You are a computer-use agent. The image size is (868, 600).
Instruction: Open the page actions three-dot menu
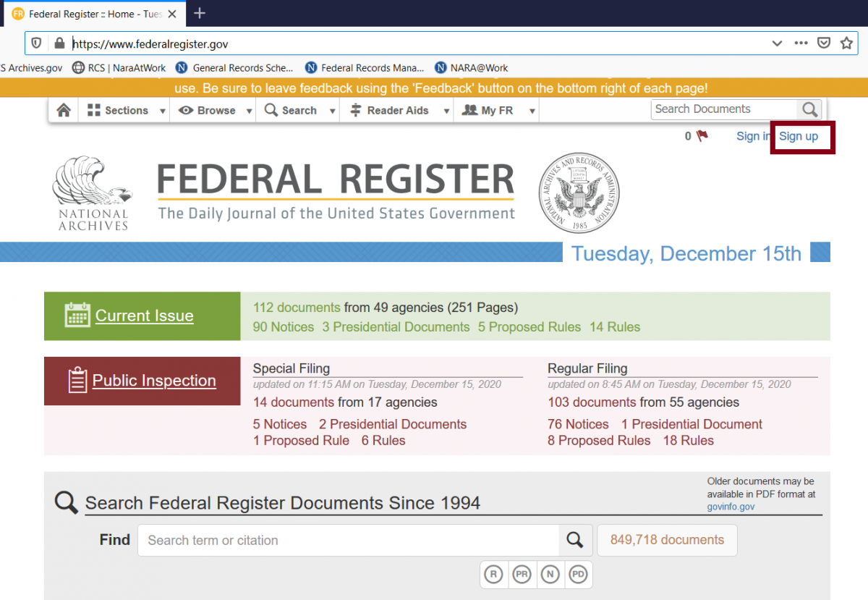coord(801,43)
